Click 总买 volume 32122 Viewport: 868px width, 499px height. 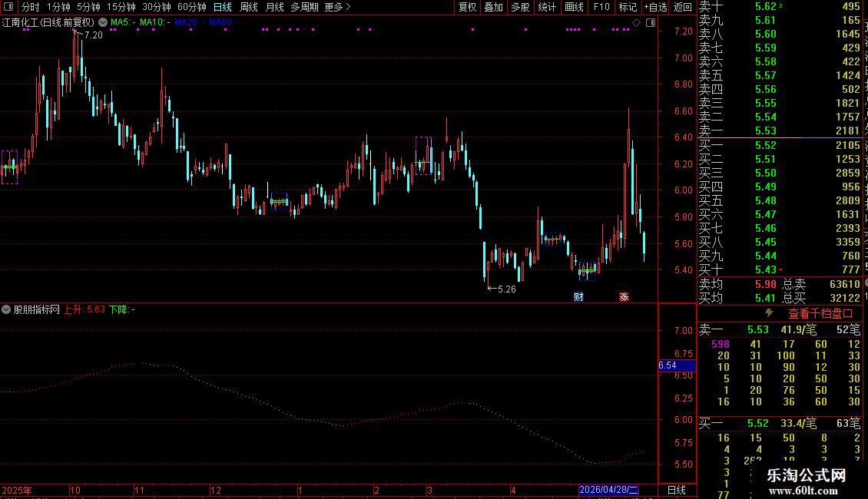tap(845, 298)
